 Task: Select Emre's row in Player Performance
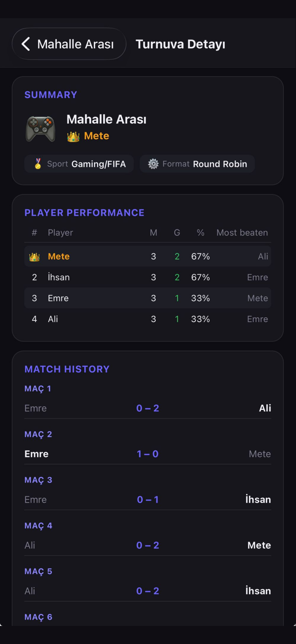[x=148, y=298]
